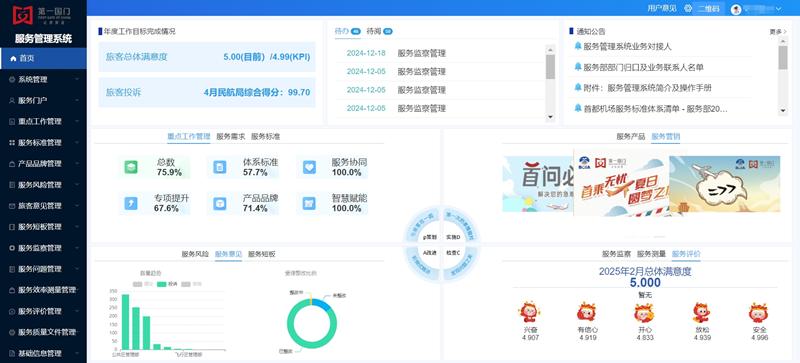Click the 有信心 mascot emoji
Screen dimensions: 800x363
pos(586,311)
